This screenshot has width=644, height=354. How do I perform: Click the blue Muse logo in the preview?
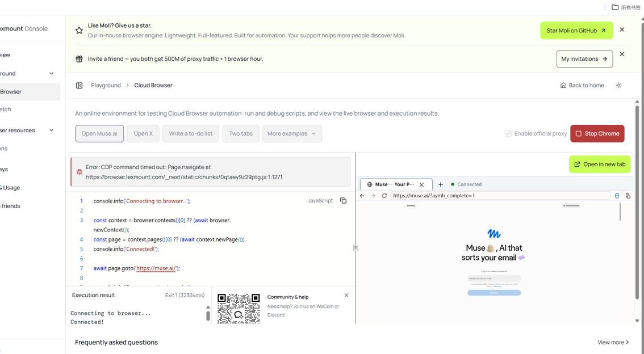(494, 234)
